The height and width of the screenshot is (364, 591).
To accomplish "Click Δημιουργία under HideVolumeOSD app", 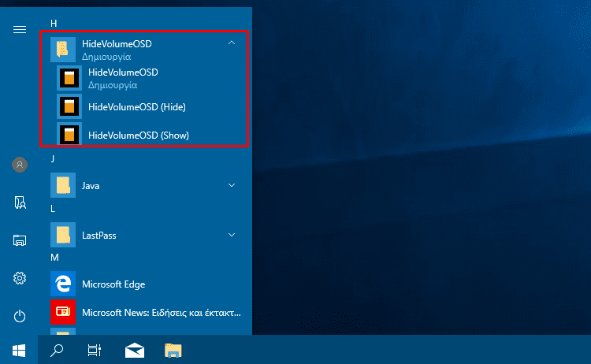I will click(113, 85).
